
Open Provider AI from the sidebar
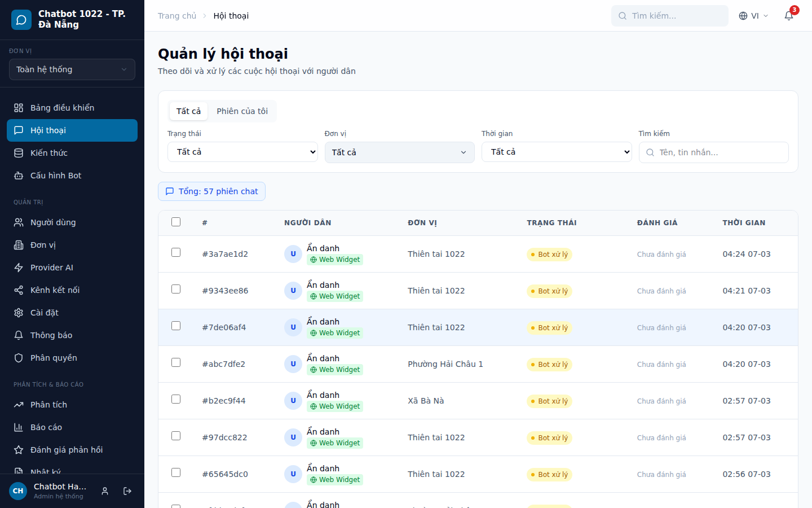click(52, 268)
